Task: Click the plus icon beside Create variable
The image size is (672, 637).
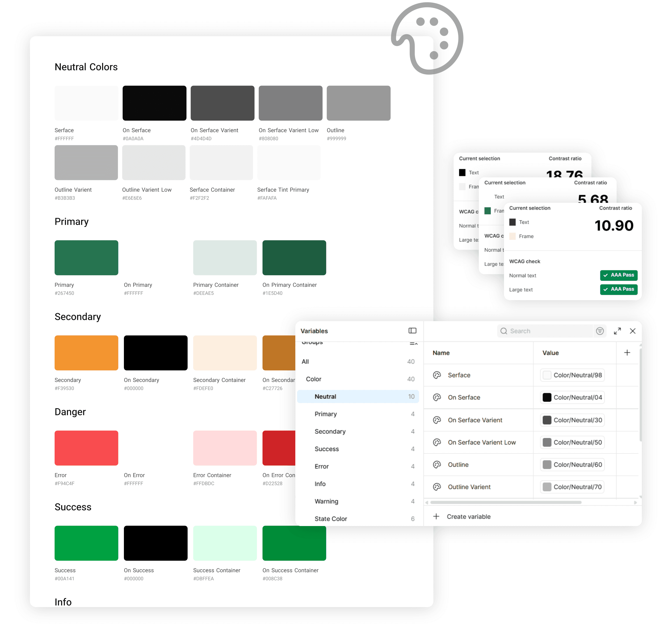Action: coord(436,517)
